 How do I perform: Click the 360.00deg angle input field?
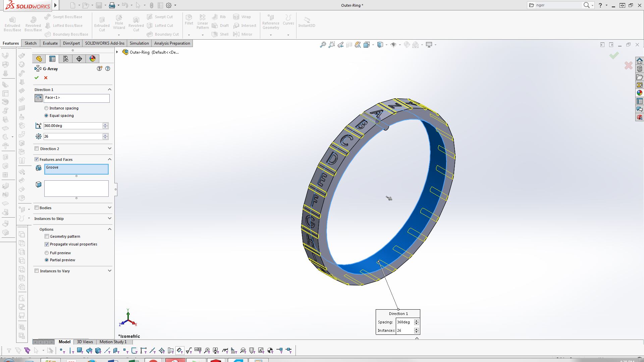pyautogui.click(x=73, y=126)
